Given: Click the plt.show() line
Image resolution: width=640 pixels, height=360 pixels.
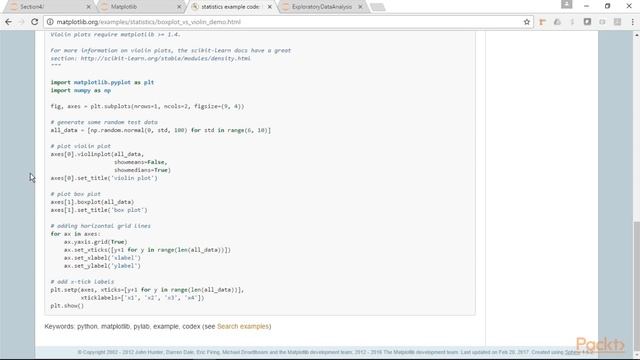Looking at the screenshot, I should 67,306.
